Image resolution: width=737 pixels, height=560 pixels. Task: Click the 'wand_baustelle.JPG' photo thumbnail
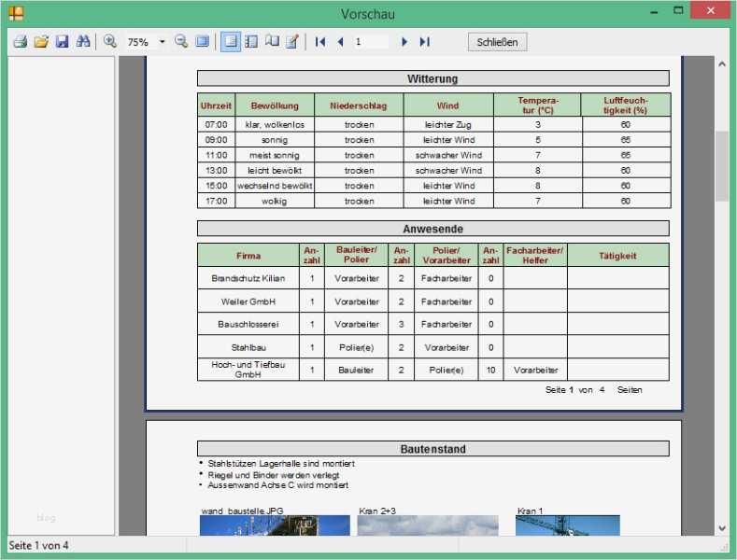(x=275, y=525)
